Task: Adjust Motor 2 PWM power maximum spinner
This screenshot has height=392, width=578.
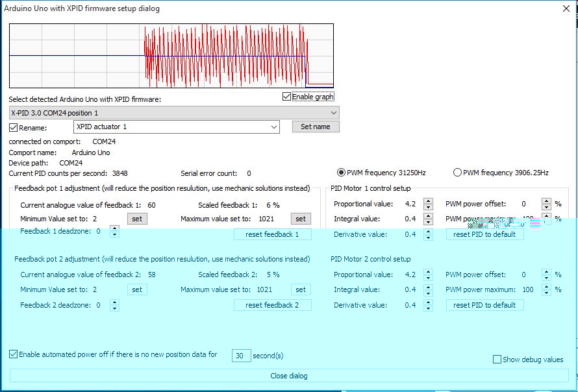Action: 546,289
